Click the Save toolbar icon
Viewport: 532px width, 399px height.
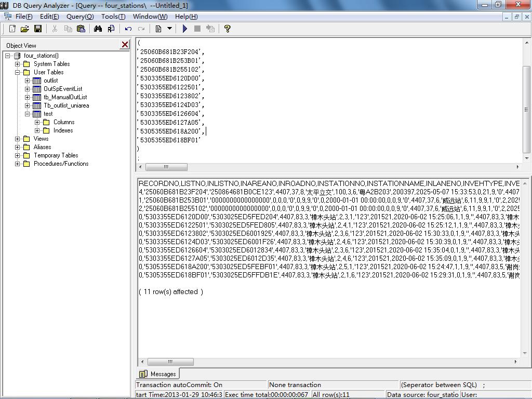[37, 29]
